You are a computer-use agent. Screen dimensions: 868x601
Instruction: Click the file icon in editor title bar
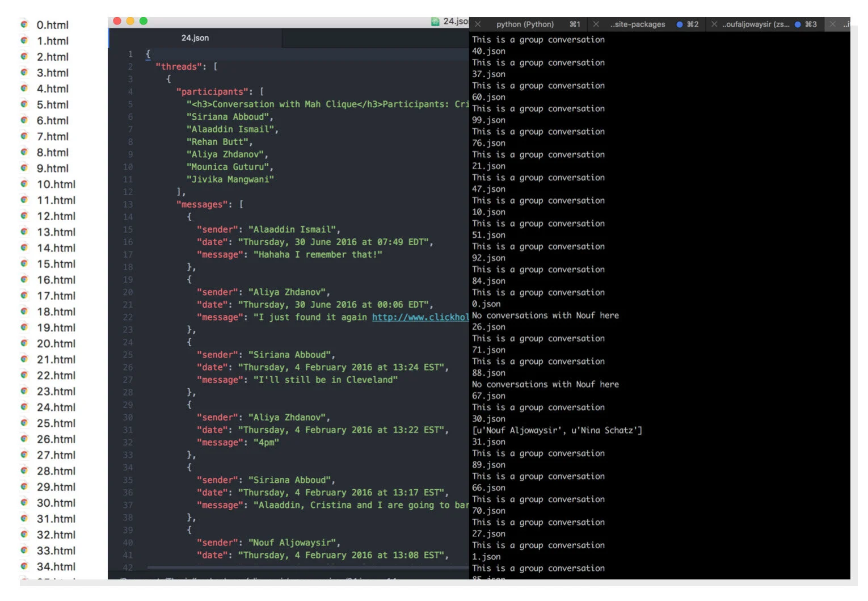click(x=435, y=22)
